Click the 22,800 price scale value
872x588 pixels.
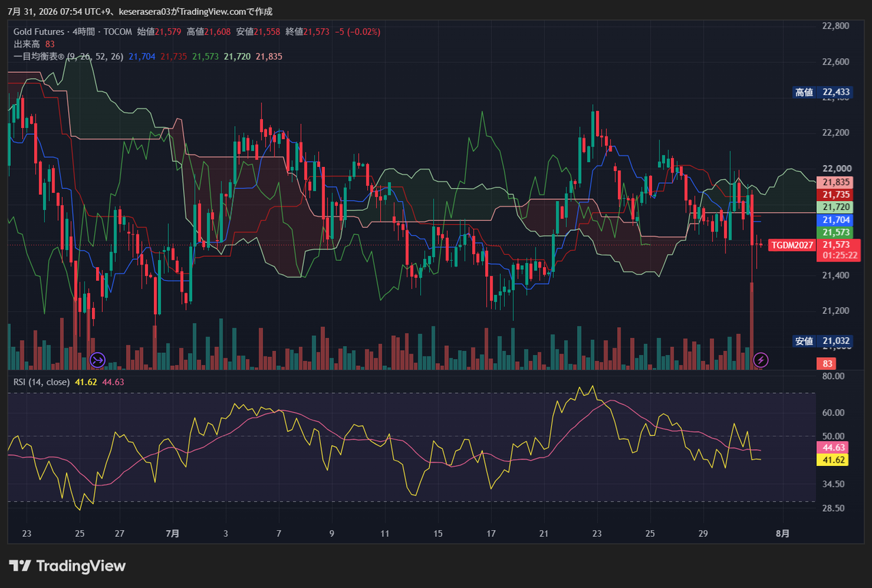pyautogui.click(x=836, y=26)
